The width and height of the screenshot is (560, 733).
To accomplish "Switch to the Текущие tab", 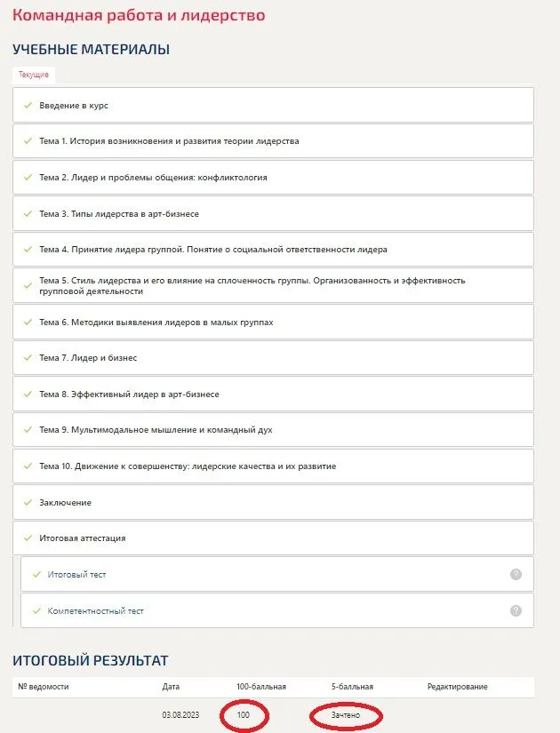I will 34,75.
